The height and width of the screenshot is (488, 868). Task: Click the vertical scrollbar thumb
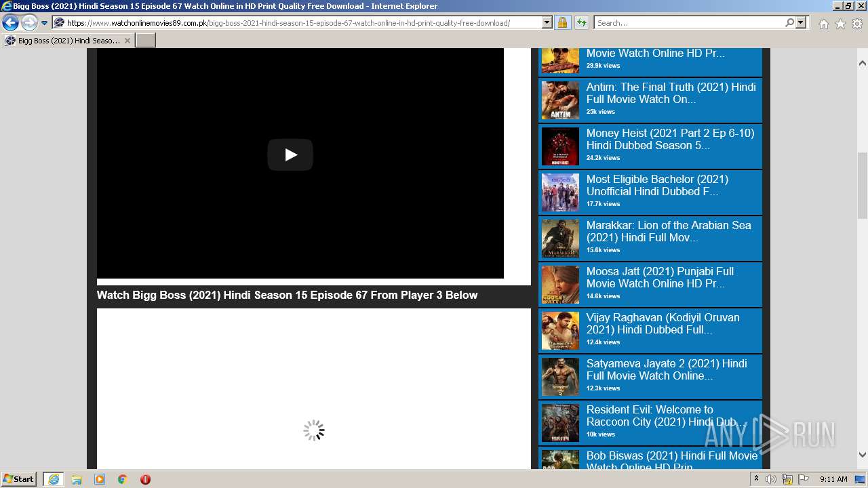862,186
